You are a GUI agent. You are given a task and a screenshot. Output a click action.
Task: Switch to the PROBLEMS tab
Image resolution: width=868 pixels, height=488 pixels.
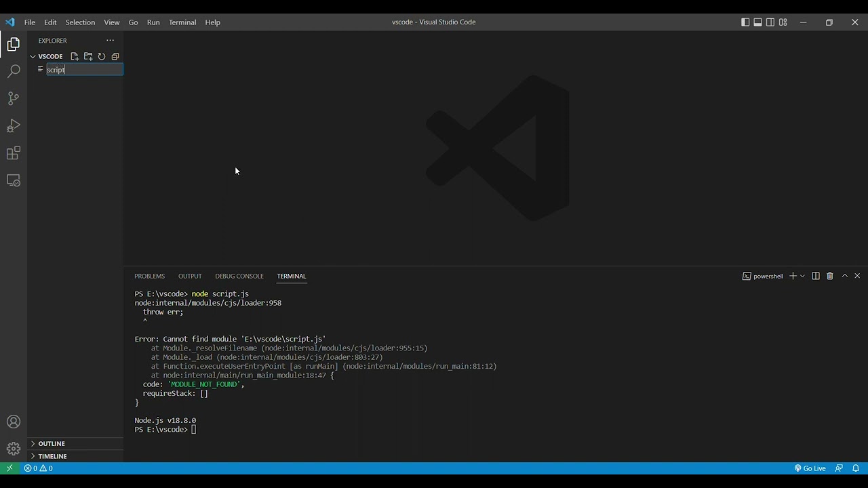coord(149,276)
